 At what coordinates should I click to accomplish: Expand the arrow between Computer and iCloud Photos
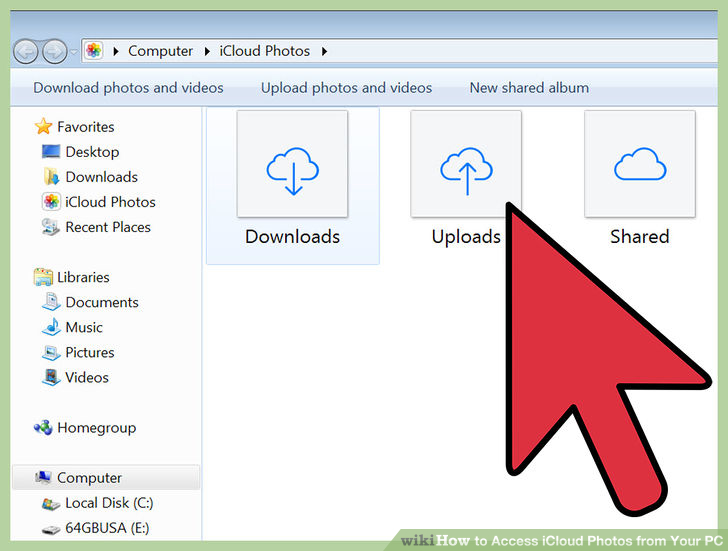207,51
